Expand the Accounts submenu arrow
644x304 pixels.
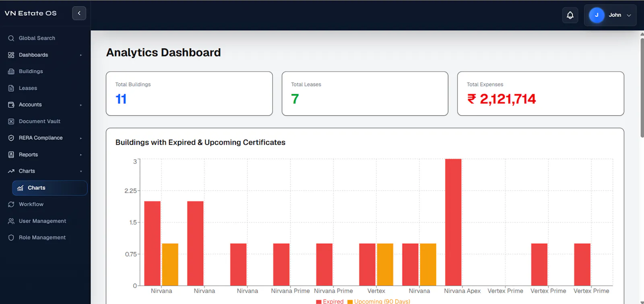coord(81,105)
